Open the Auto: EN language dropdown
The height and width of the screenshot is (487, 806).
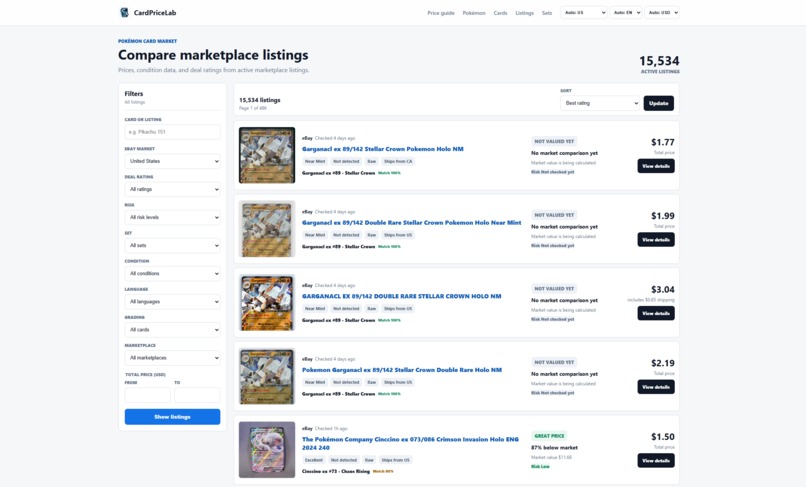[x=626, y=12]
